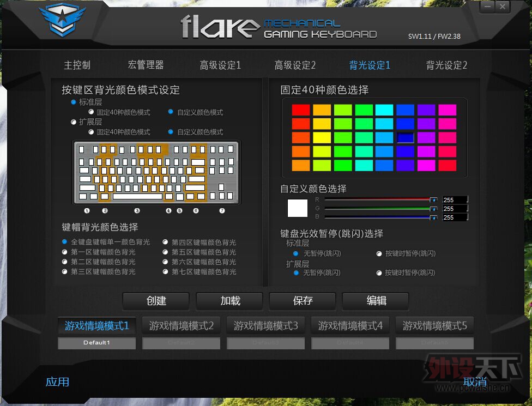Select zone marker number 6 under keyboard
Viewport: 532px width, 406px height.
pyautogui.click(x=196, y=211)
